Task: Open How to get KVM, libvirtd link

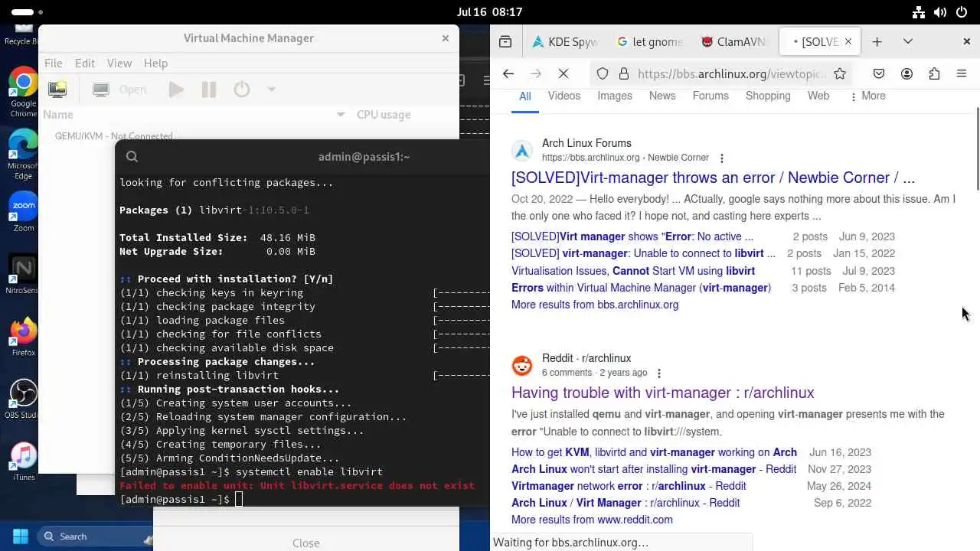Action: click(x=654, y=452)
